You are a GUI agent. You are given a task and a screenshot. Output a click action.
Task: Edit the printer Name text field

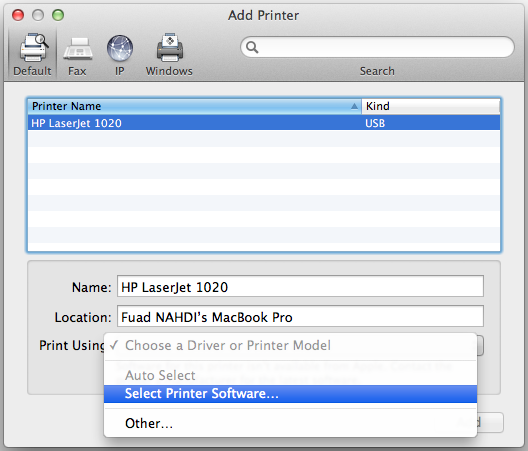pyautogui.click(x=300, y=287)
